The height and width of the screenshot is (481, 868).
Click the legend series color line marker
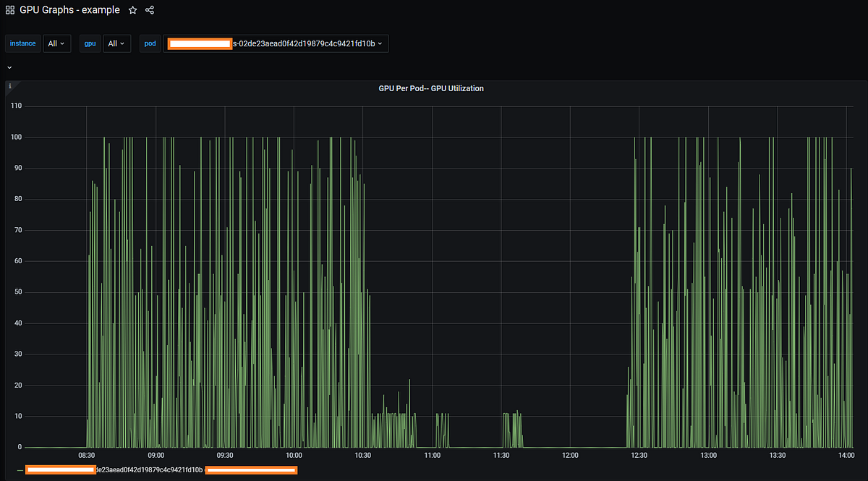(x=19, y=469)
